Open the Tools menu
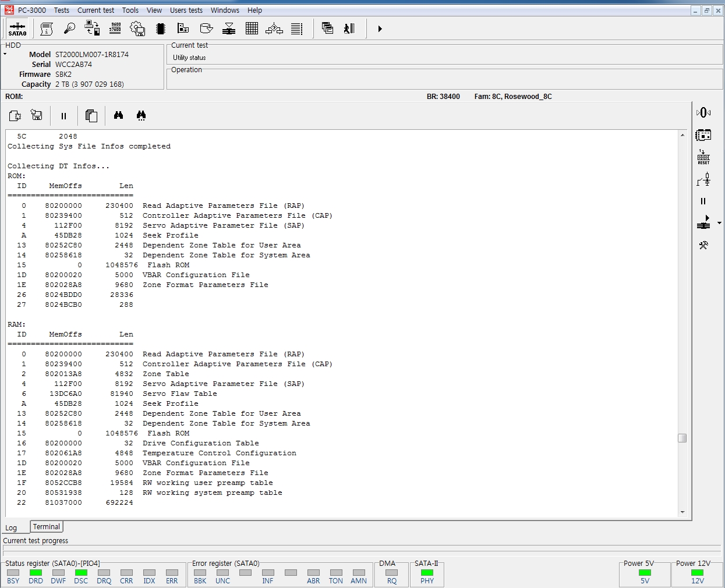This screenshot has width=725, height=588. (x=130, y=10)
